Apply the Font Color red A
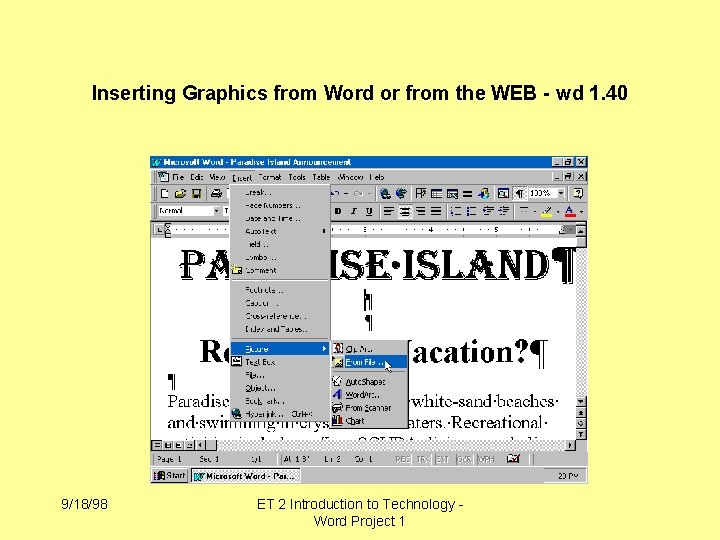Viewport: 720px width, 540px height. (x=569, y=211)
